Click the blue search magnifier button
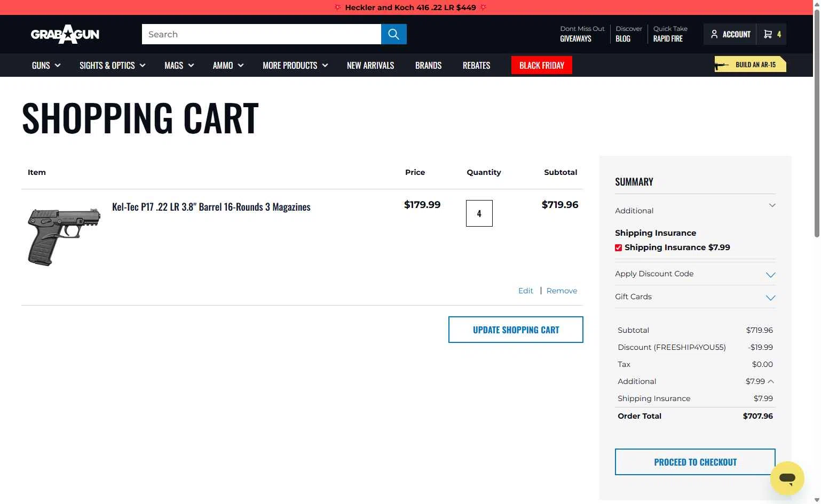This screenshot has width=821, height=504. [x=394, y=34]
